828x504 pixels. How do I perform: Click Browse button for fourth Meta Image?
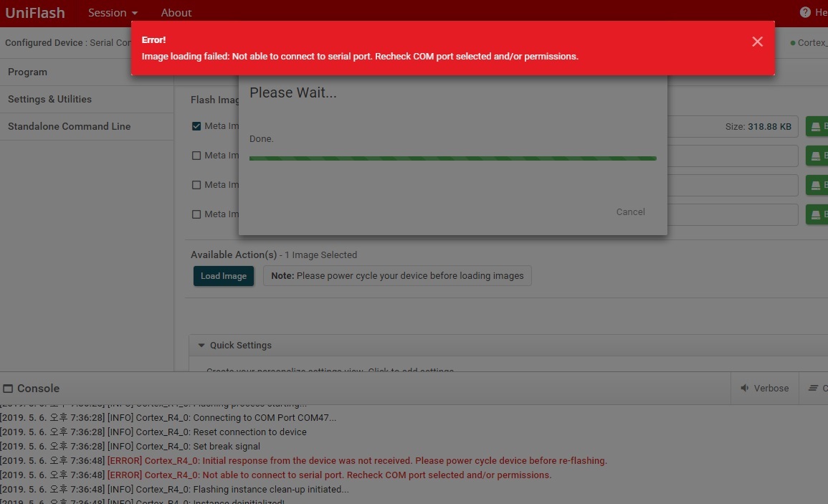817,214
